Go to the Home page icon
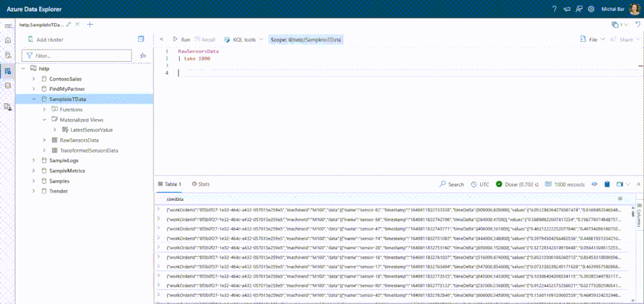This screenshot has height=304, width=644. click(7, 40)
